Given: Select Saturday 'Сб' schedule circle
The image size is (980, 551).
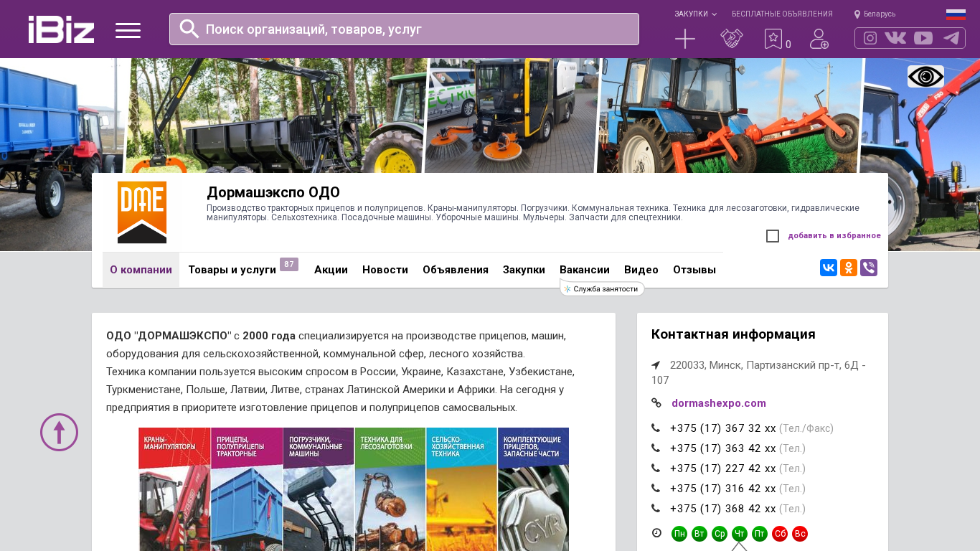Looking at the screenshot, I should [x=780, y=534].
